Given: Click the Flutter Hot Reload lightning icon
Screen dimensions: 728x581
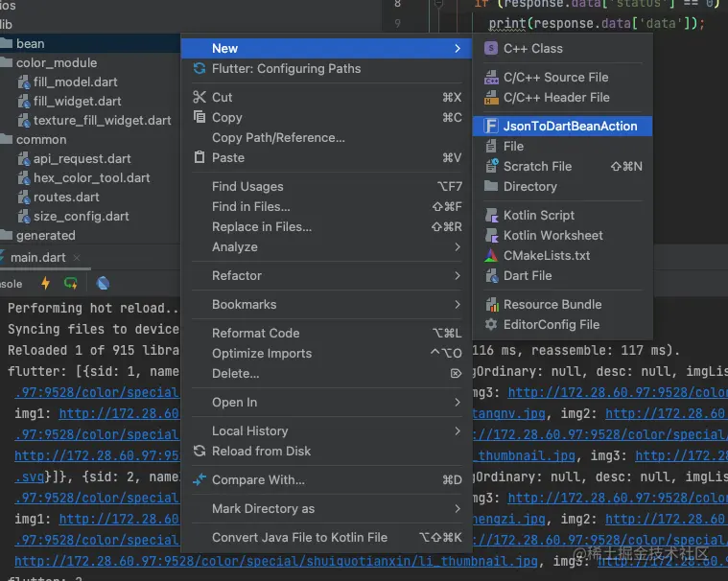Looking at the screenshot, I should point(45,283).
